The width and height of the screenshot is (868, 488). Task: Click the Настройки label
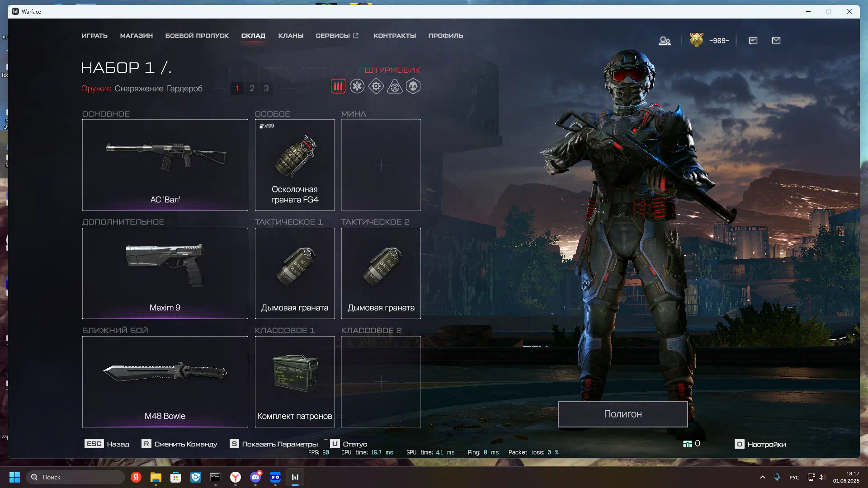[x=767, y=445]
